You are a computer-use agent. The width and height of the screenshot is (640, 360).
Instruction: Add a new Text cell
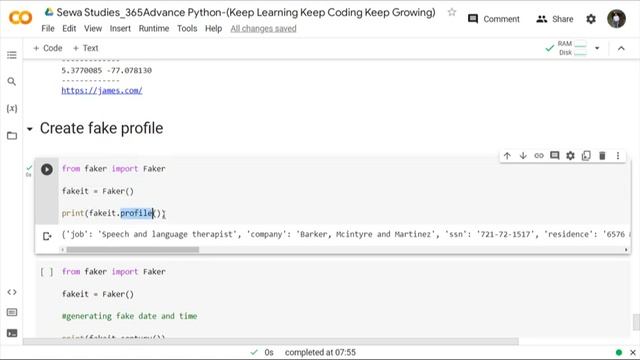tap(86, 48)
